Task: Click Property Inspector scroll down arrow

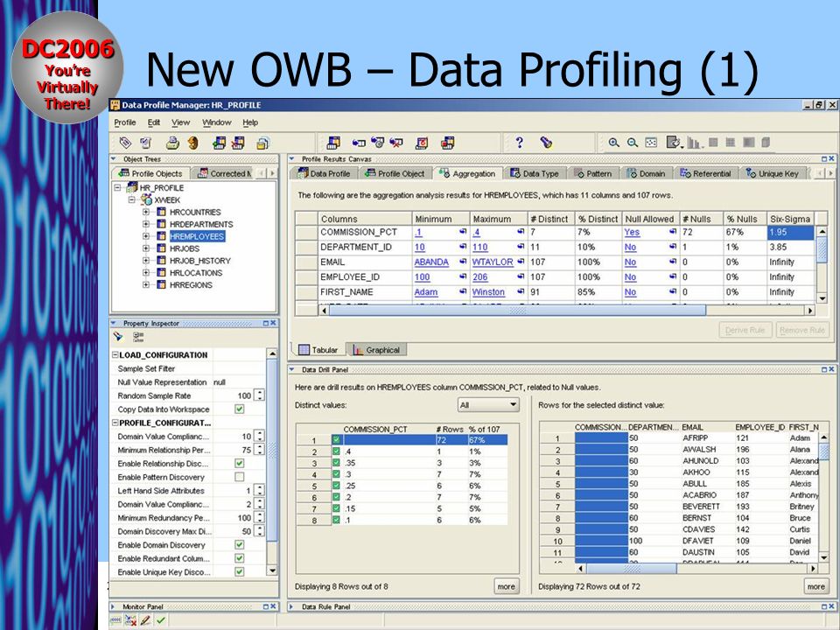Action: [272, 571]
